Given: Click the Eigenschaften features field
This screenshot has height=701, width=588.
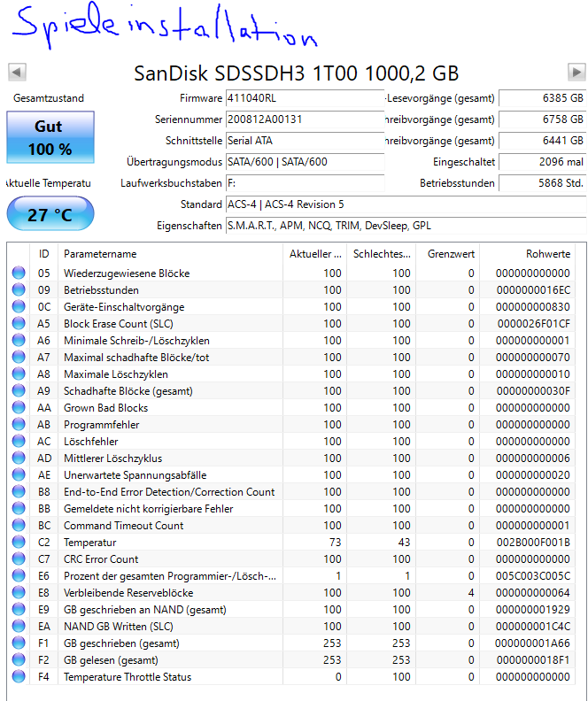Looking at the screenshot, I should (x=406, y=226).
